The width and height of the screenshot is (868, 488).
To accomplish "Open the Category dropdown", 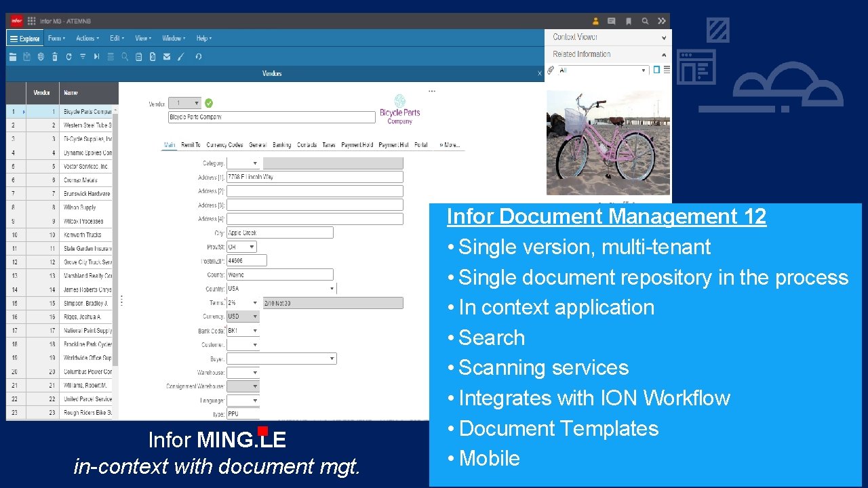I will [x=255, y=163].
